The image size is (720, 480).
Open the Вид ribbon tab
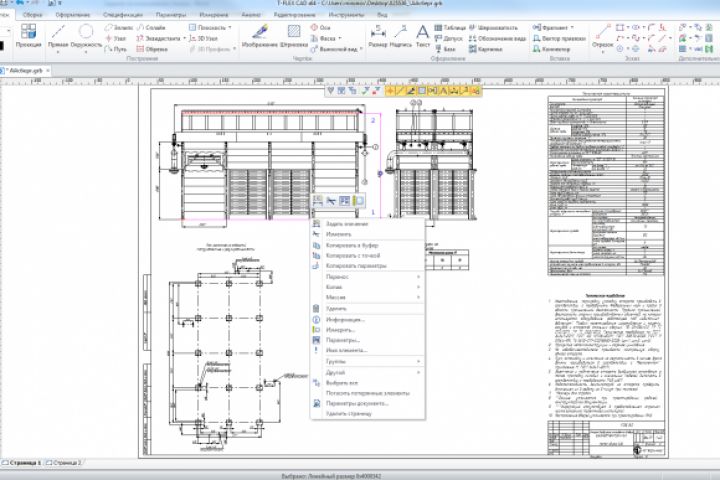[382, 15]
